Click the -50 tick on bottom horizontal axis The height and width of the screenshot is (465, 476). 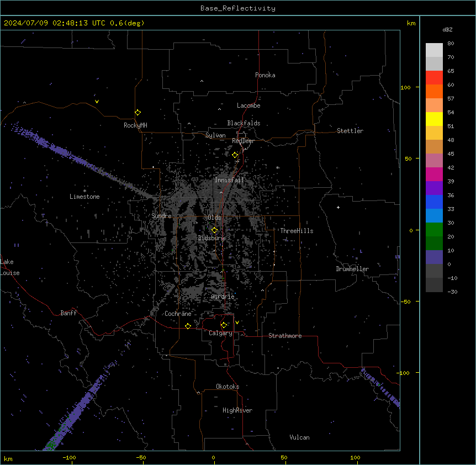pyautogui.click(x=141, y=457)
